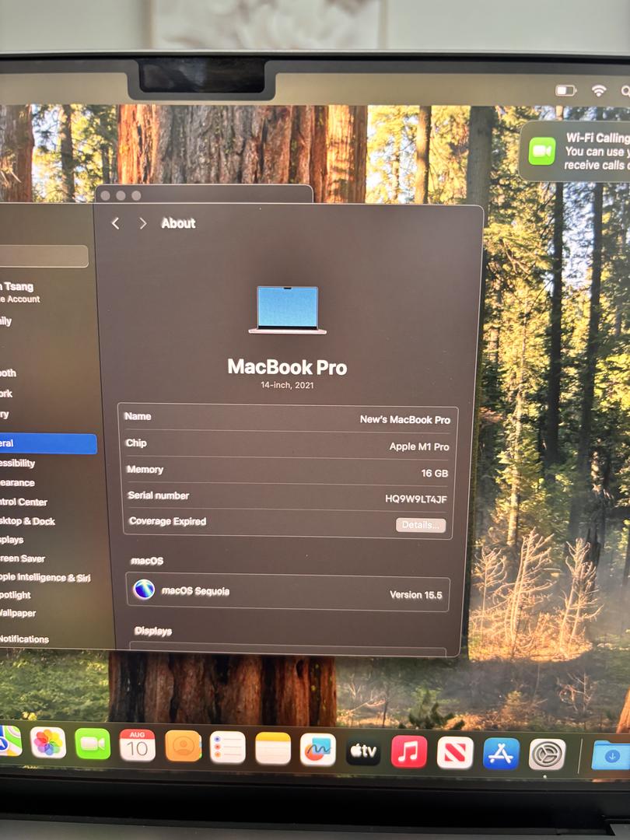Open the Apple TV app in the Dock
630x840 pixels.
pos(363,751)
